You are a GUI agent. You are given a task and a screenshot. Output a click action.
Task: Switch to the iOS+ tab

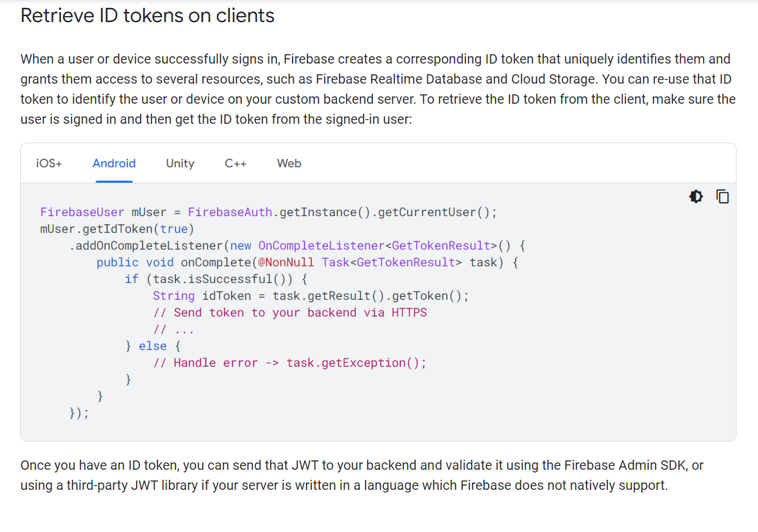49,163
